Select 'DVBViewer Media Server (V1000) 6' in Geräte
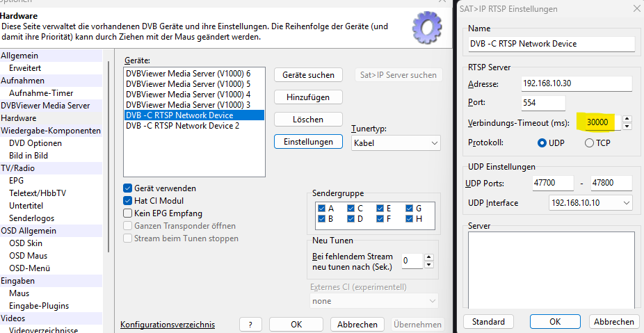Image resolution: width=644 pixels, height=333 pixels. pos(194,74)
